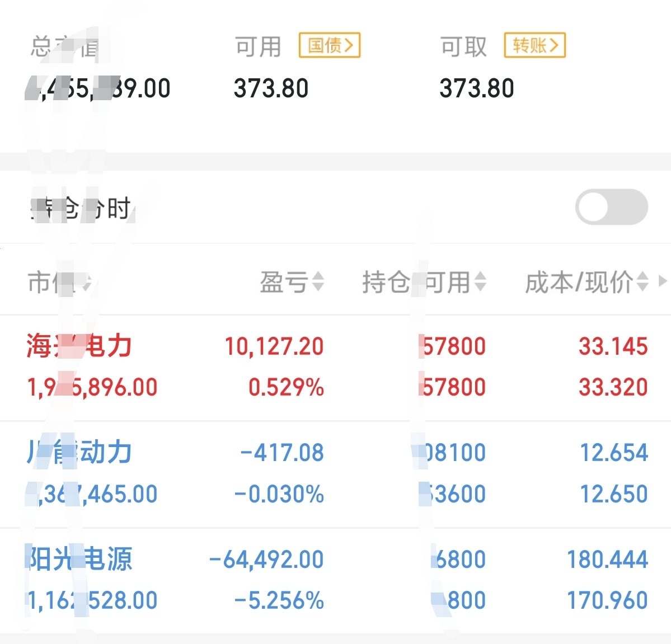
Task: Toggle the 持仓分时 switch
Action: point(611,207)
